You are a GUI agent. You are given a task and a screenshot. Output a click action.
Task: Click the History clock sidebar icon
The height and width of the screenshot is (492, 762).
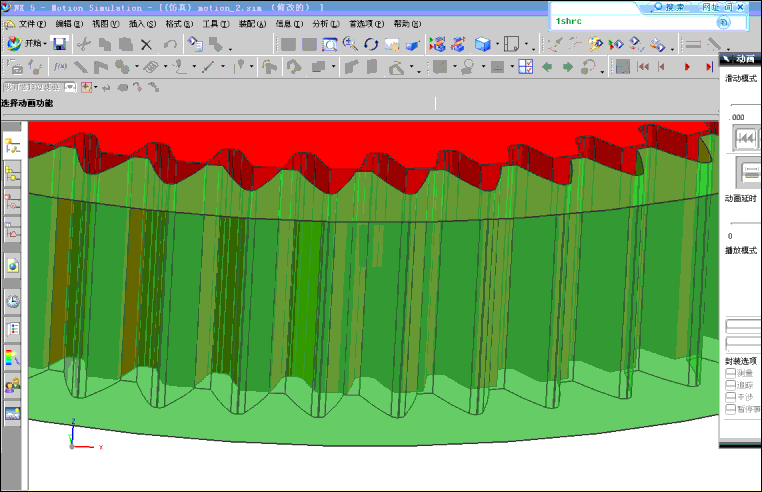click(12, 301)
